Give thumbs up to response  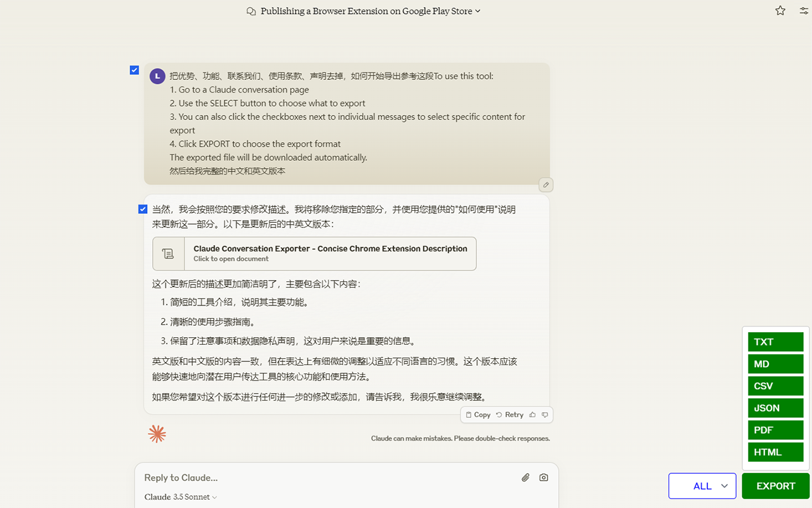coord(532,415)
